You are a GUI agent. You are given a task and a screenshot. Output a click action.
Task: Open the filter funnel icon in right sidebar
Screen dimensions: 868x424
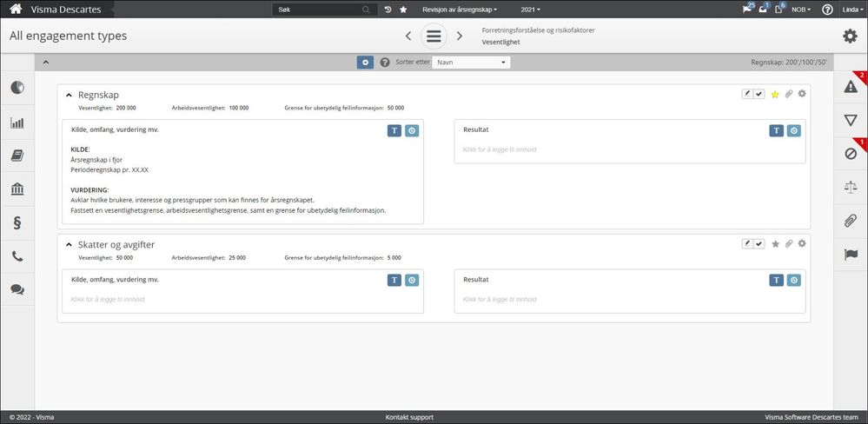[x=851, y=120]
